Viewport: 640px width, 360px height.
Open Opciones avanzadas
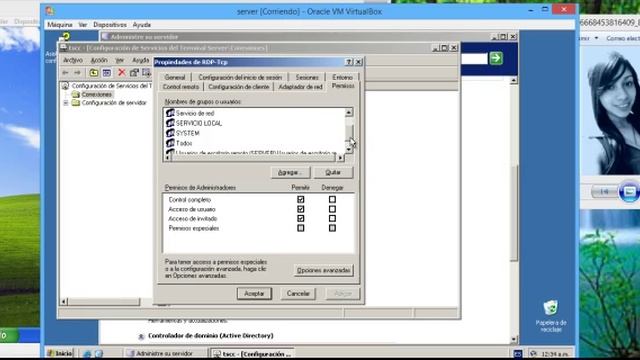(x=323, y=270)
